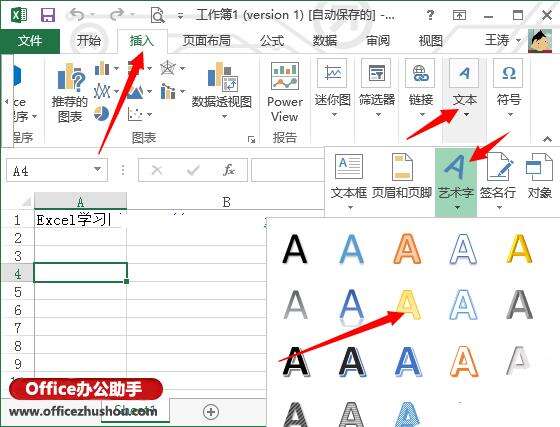
Task: Click cell A1 containing Excel学习
Action: [x=80, y=220]
